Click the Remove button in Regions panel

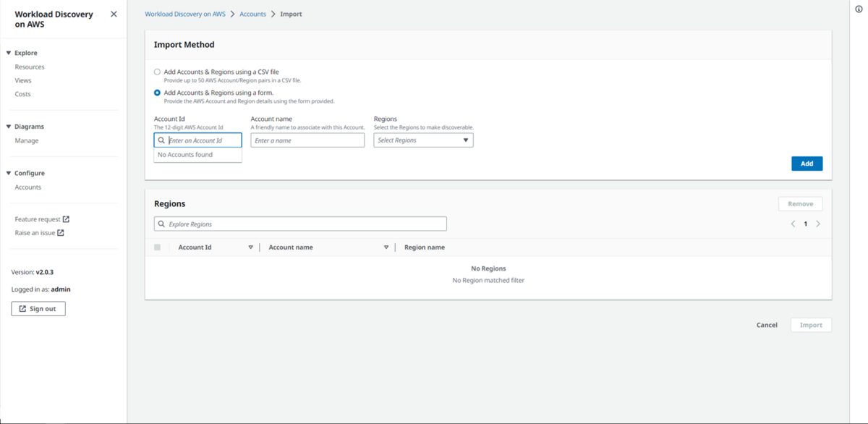point(800,204)
